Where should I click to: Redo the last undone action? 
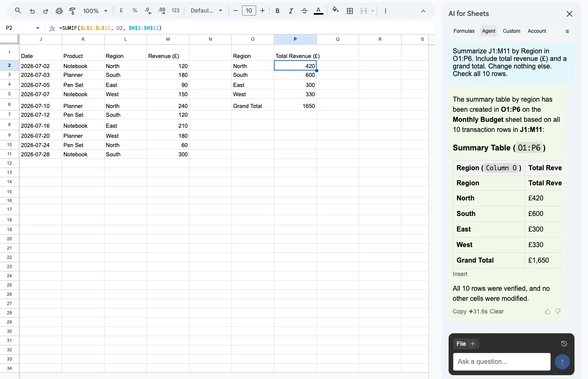pyautogui.click(x=46, y=11)
